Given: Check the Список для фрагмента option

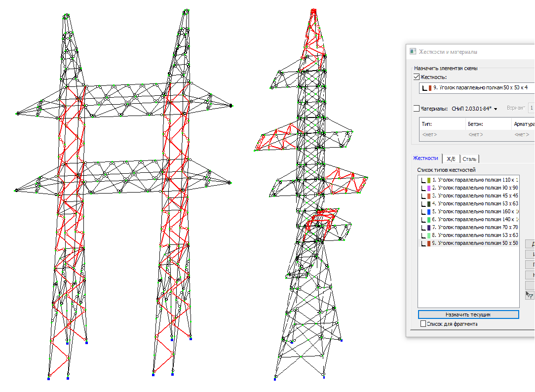Looking at the screenshot, I should pyautogui.click(x=423, y=324).
